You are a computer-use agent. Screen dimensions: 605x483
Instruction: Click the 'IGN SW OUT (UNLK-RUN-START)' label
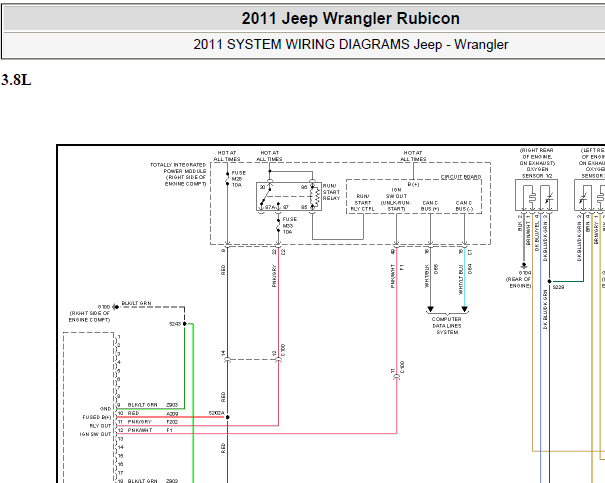pos(396,199)
